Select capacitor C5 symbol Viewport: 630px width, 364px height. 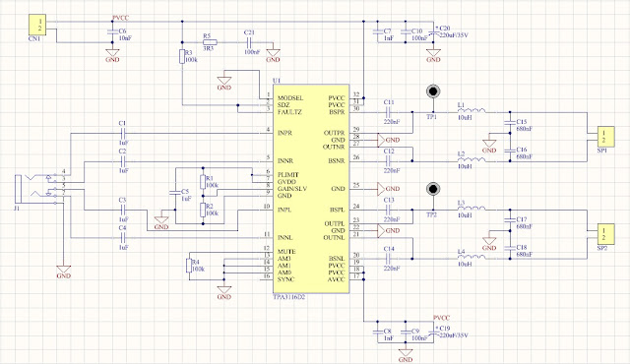coord(175,193)
